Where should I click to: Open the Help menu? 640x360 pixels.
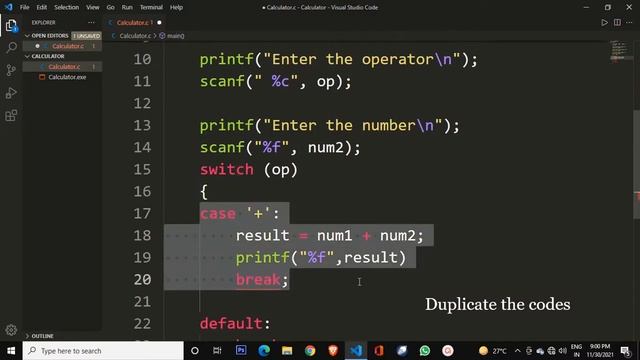pyautogui.click(x=176, y=7)
